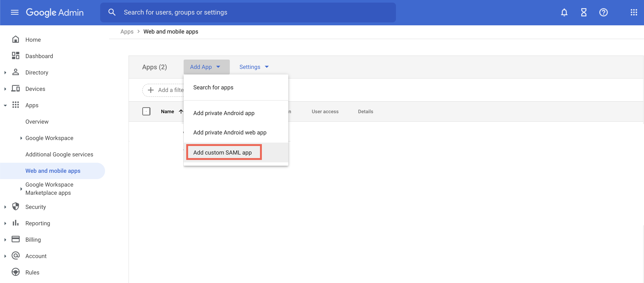
Task: Sort by Name using the up arrow
Action: pos(181,112)
